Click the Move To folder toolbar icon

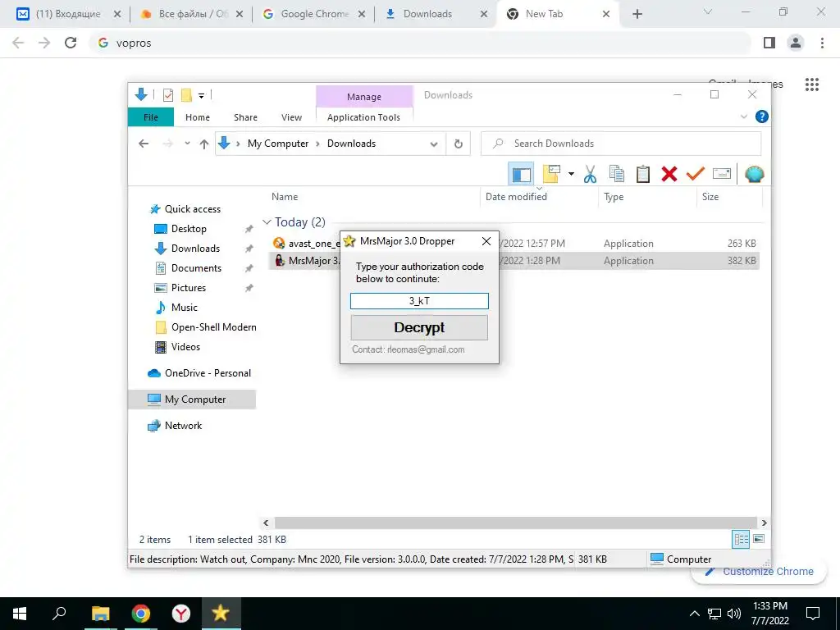coord(551,174)
